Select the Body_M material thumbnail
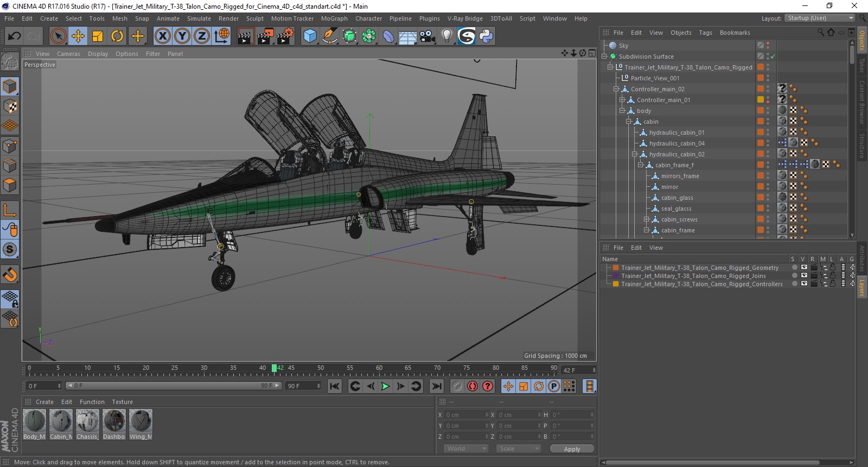This screenshot has width=868, height=467. (x=35, y=421)
